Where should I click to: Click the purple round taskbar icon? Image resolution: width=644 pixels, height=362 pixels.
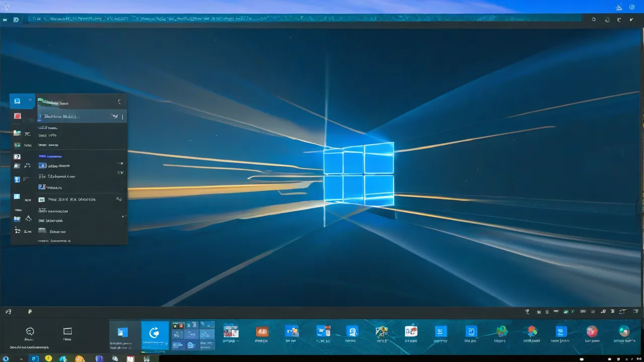coord(99,358)
